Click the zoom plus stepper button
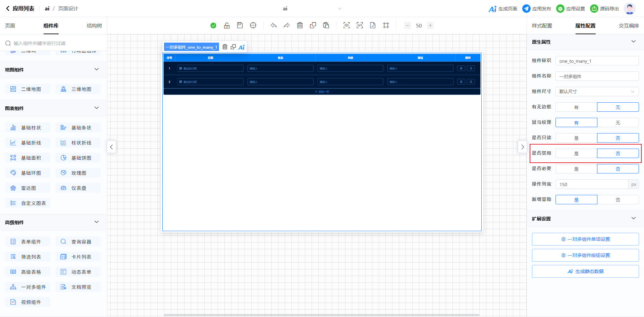 tap(430, 25)
